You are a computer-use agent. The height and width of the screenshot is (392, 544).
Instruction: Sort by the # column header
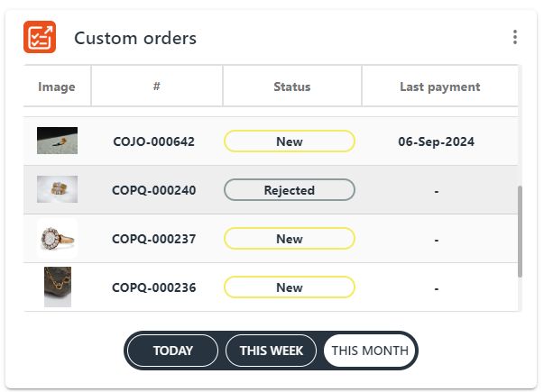click(157, 87)
